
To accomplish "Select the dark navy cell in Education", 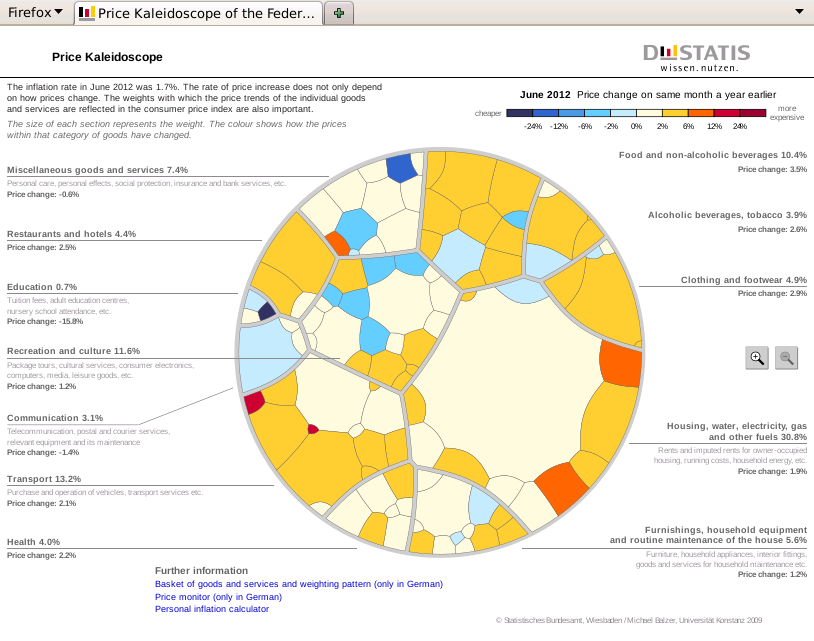I will pyautogui.click(x=267, y=311).
